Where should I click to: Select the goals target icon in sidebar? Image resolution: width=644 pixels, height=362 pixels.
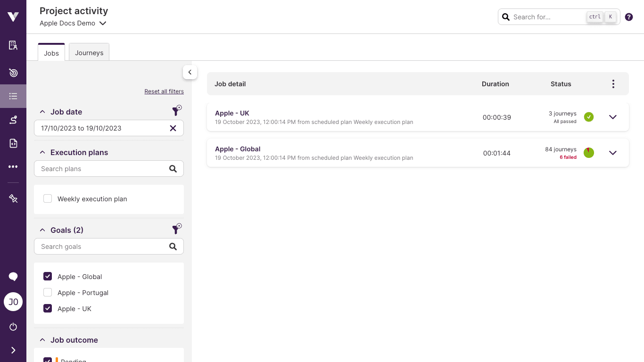pos(13,73)
